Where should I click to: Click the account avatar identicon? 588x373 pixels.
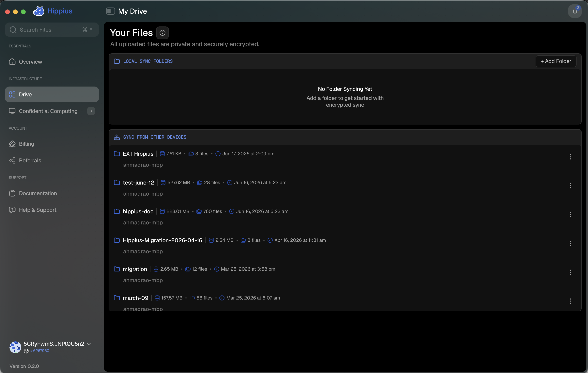pos(15,347)
